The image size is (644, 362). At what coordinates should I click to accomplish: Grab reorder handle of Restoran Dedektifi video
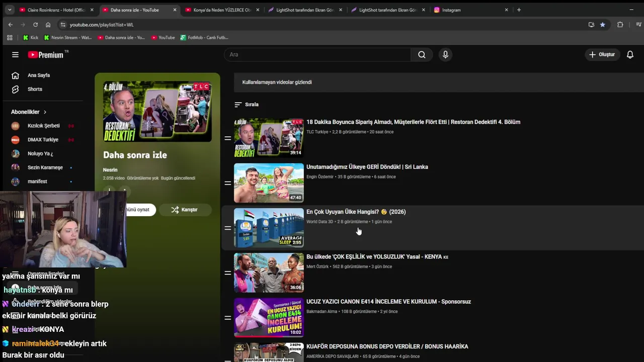tap(228, 138)
